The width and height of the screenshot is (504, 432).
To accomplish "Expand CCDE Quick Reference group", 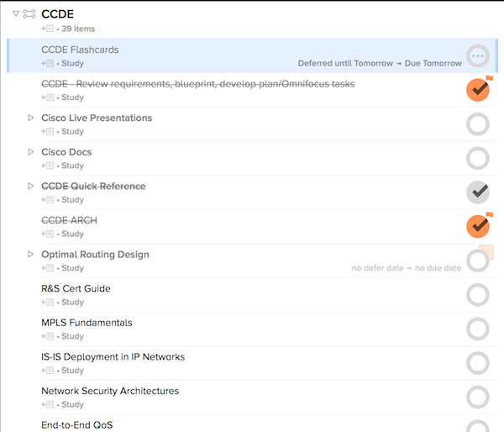I will pos(30,186).
